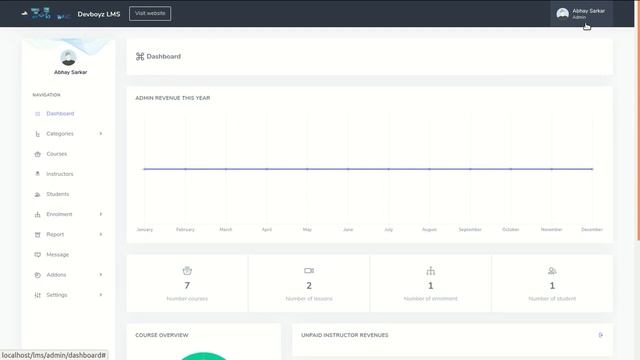
Task: Expand the Report submenu arrow
Action: [101, 234]
